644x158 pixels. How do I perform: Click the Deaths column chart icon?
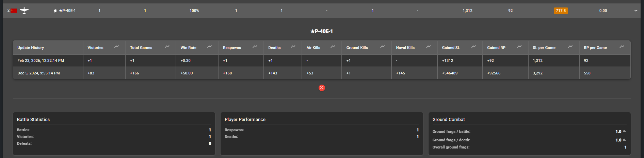(x=293, y=47)
